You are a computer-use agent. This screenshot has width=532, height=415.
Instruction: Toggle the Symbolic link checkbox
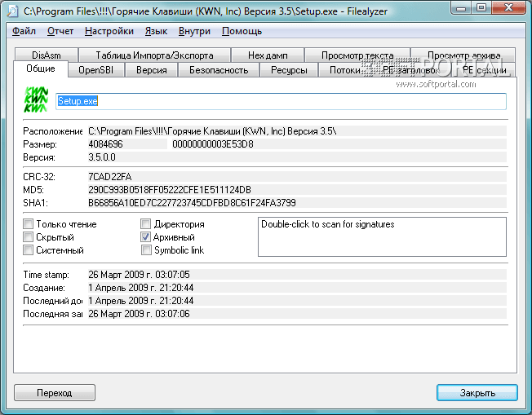pyautogui.click(x=146, y=249)
